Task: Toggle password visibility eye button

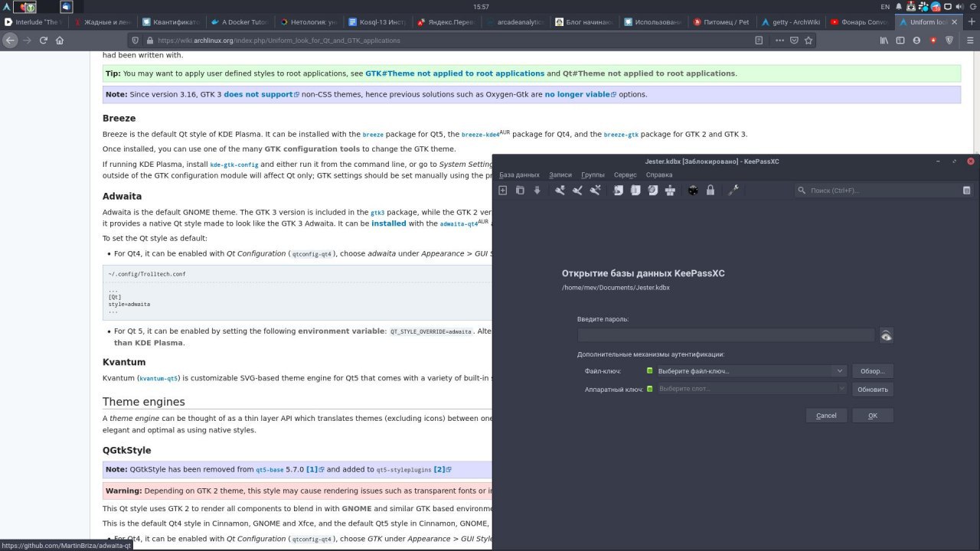Action: (886, 335)
